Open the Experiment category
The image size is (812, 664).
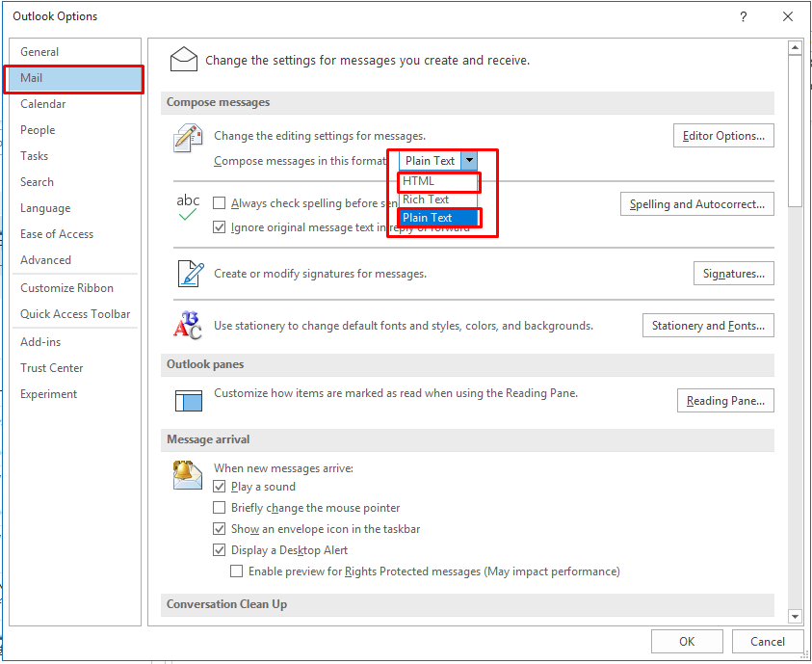[x=75, y=394]
